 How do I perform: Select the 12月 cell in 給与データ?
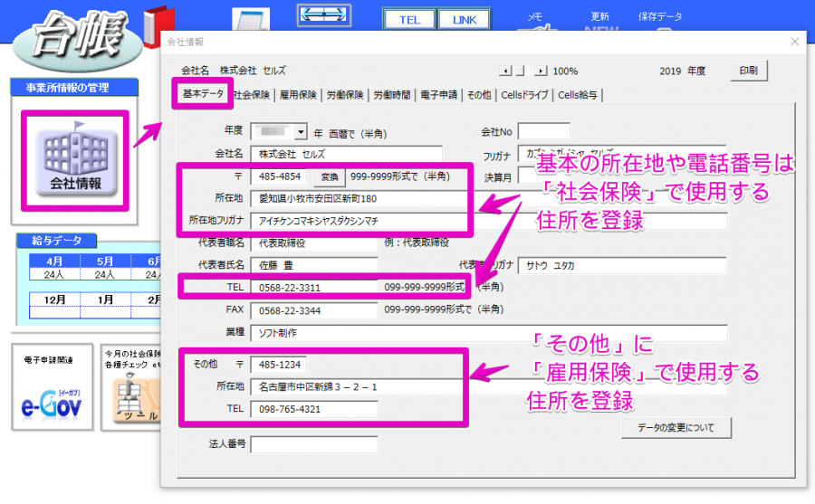point(54,300)
